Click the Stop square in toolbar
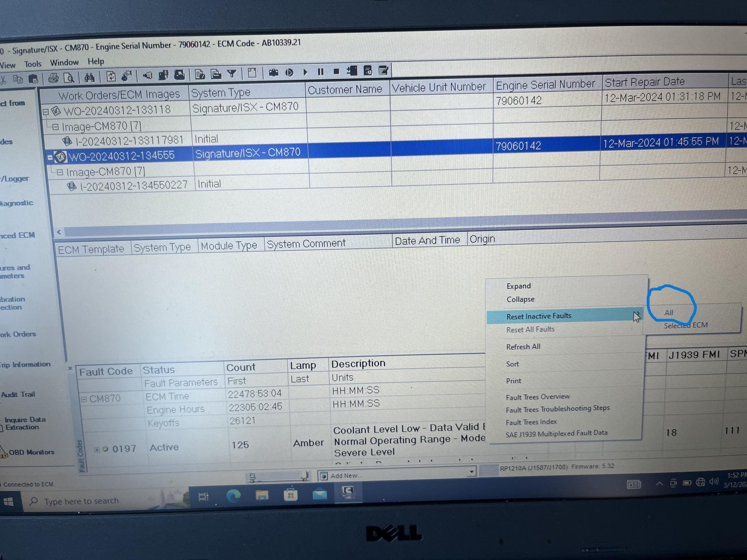Screen dimensions: 747x560 point(336,71)
